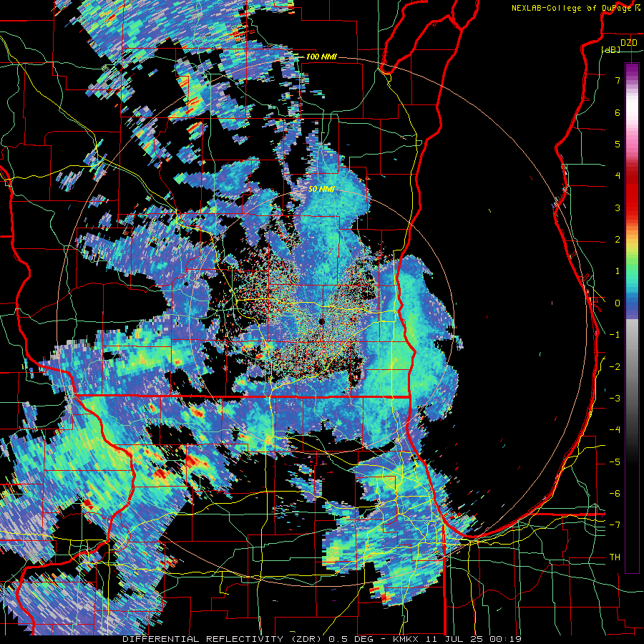Click the -7 value on color scale

[x=615, y=525]
